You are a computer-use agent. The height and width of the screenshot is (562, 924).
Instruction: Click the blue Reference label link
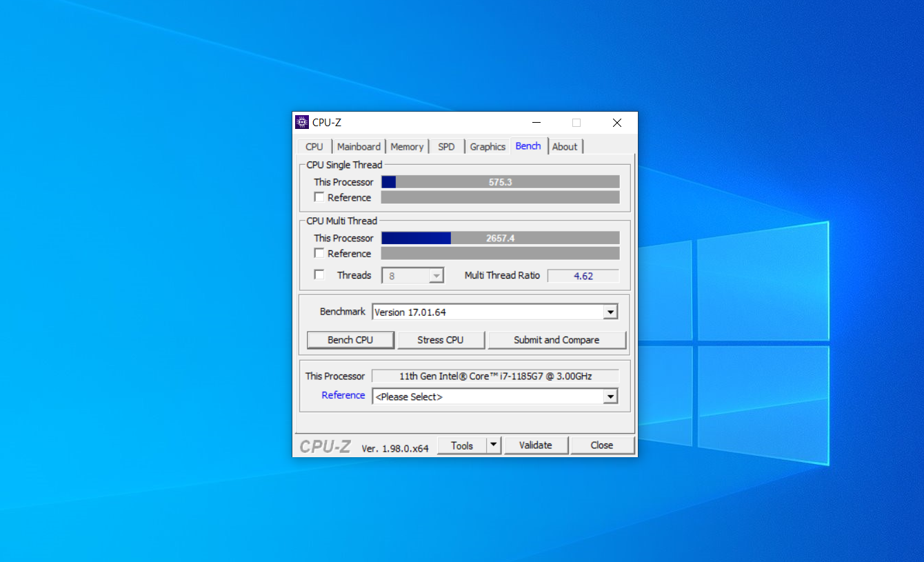pyautogui.click(x=343, y=395)
